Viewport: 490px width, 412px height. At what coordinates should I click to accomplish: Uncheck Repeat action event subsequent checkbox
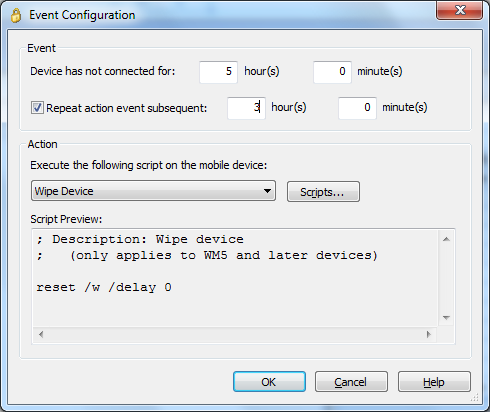(37, 108)
